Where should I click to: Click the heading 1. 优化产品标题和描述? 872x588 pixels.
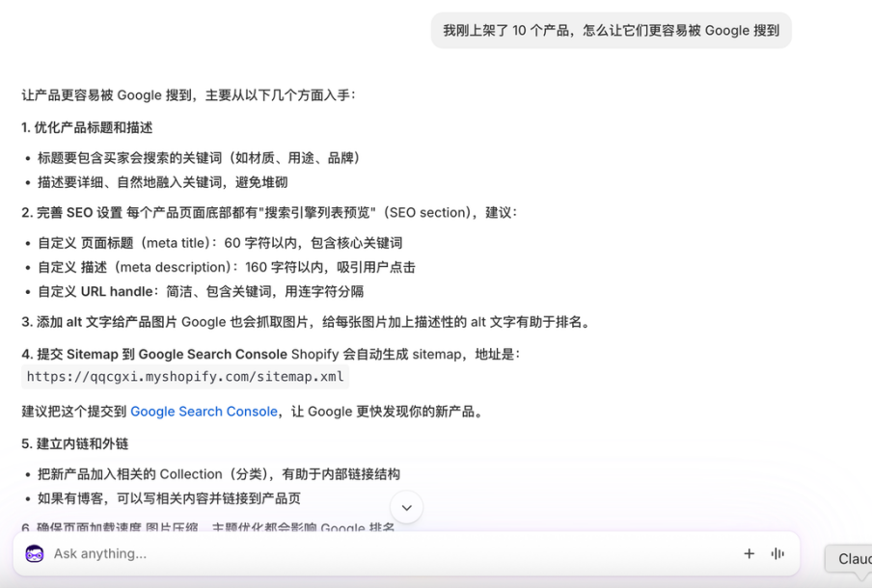[x=87, y=128]
